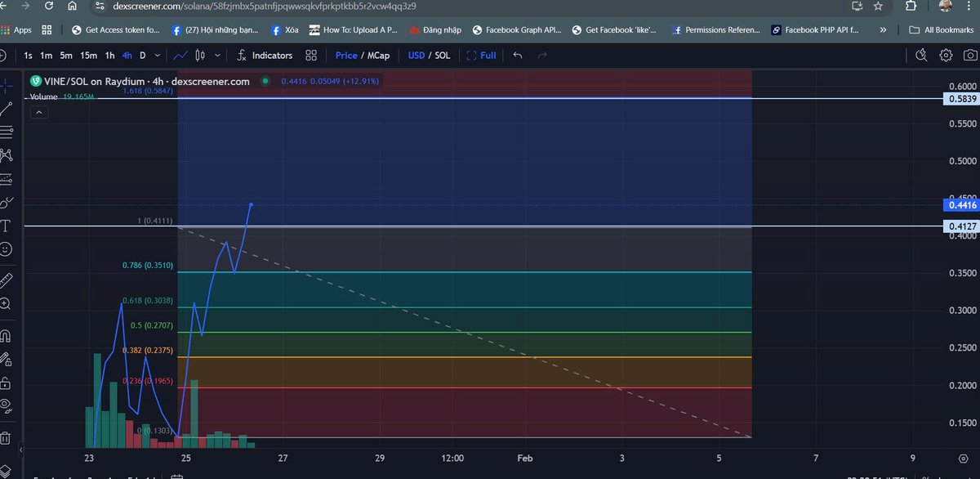Open the timeframe interval dropdown chevron

(157, 56)
